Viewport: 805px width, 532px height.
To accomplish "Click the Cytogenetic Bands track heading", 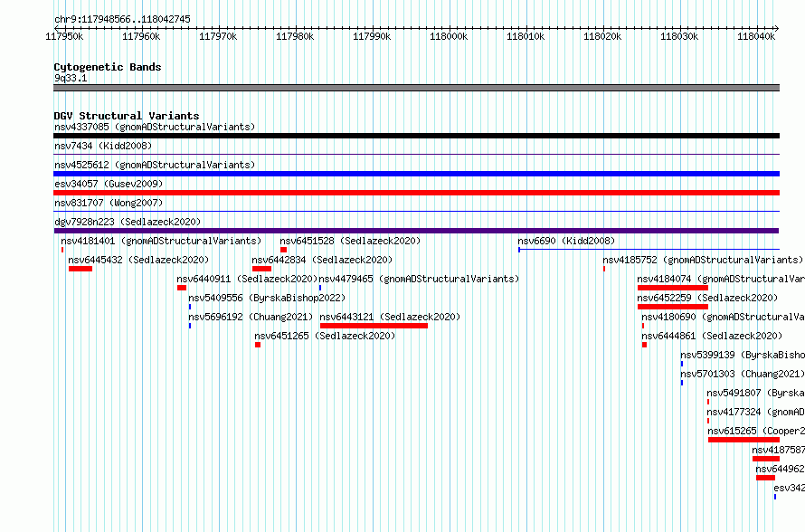I will (108, 67).
